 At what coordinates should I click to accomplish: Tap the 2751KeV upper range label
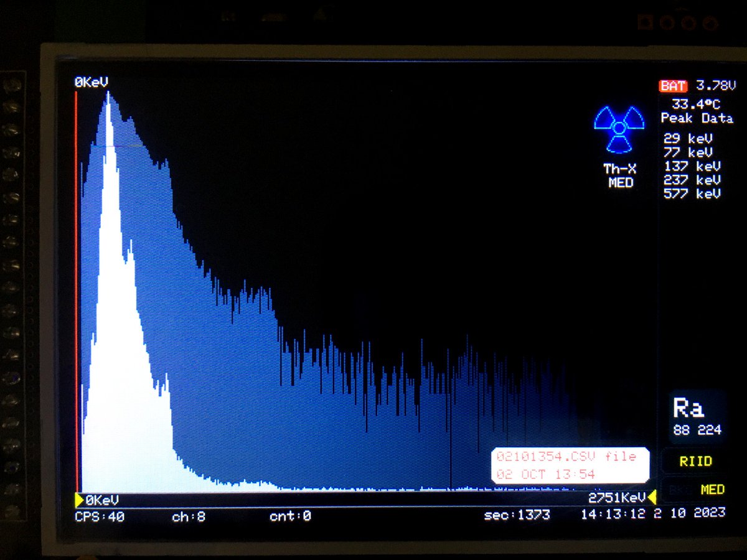617,498
